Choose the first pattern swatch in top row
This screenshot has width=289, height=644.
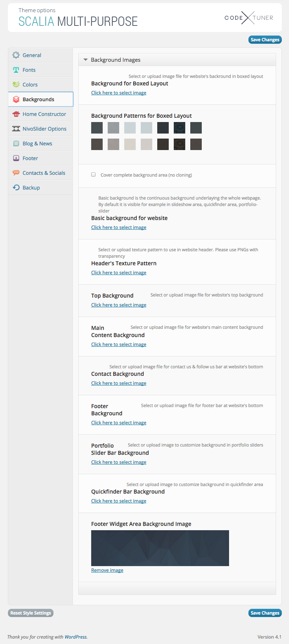(x=97, y=128)
